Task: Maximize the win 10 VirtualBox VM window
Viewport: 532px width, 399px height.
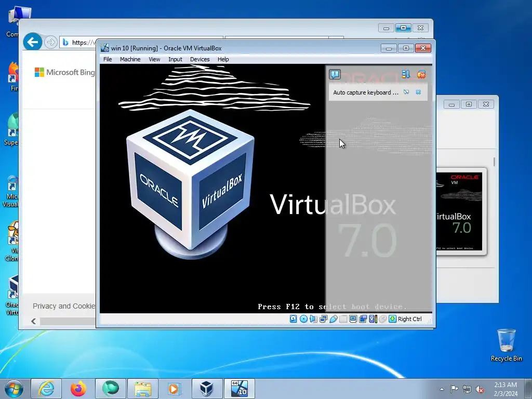Action: (x=406, y=48)
